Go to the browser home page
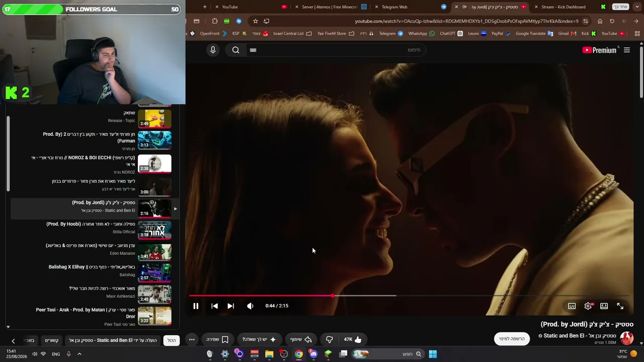Image resolution: width=644 pixels, height=362 pixels. click(x=600, y=21)
